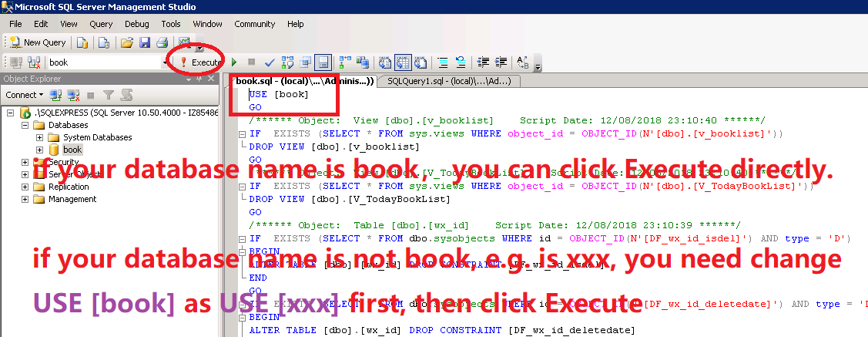The height and width of the screenshot is (337, 868).
Task: Toggle IntelliSense enabled icon
Action: pos(323,62)
